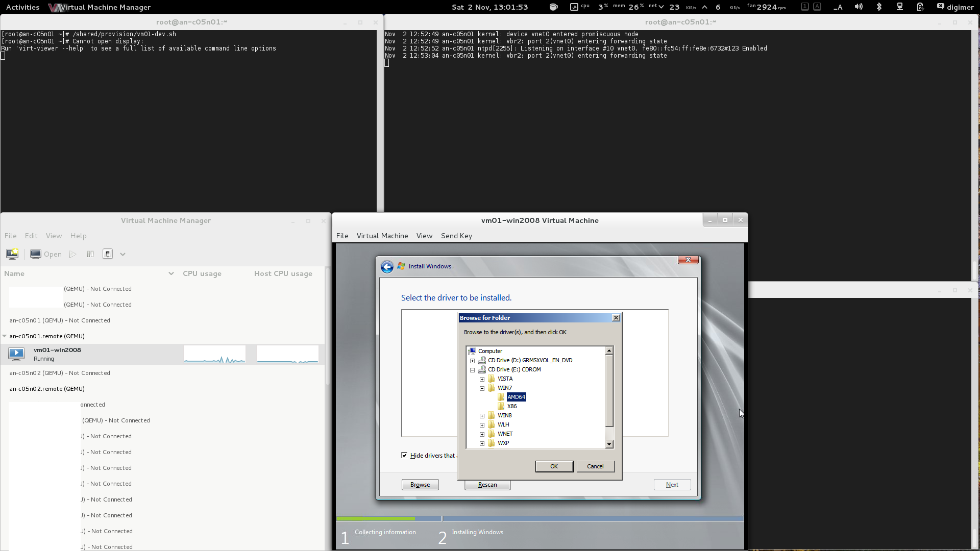
Task: Expand the WLH folder
Action: [x=482, y=425]
